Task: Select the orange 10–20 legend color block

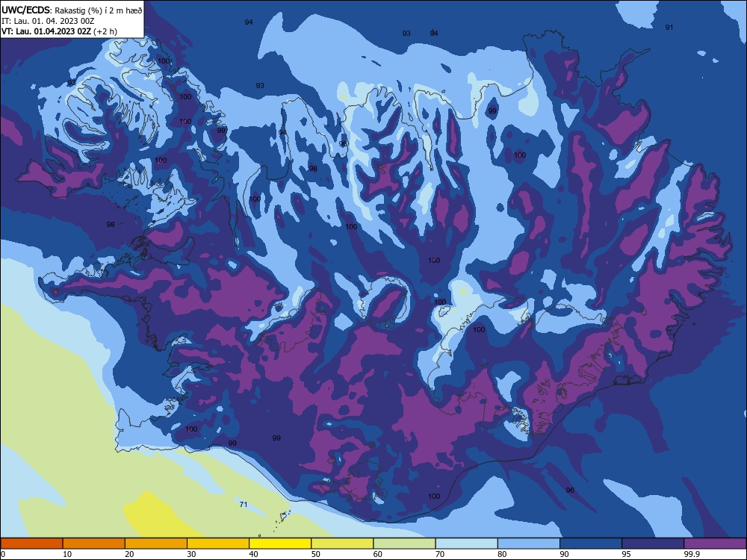Action: (94, 544)
